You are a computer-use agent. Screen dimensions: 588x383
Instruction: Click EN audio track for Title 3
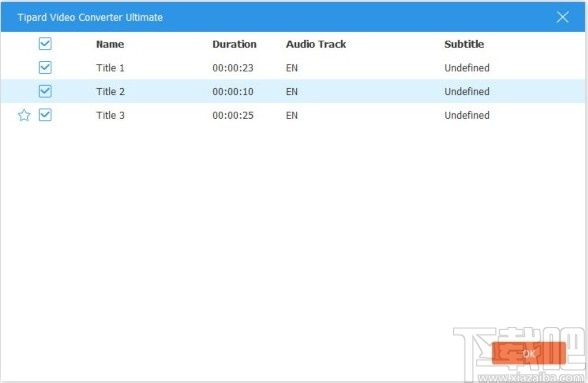[x=292, y=115]
